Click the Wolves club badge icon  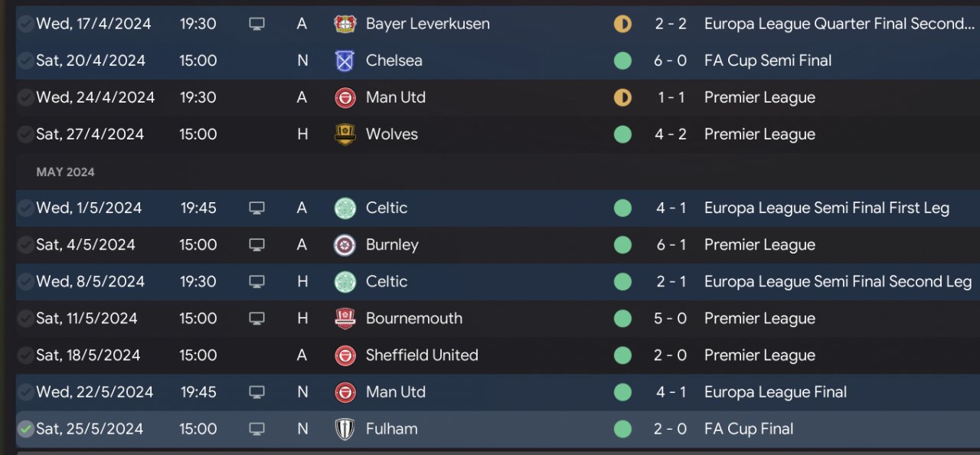coord(345,134)
